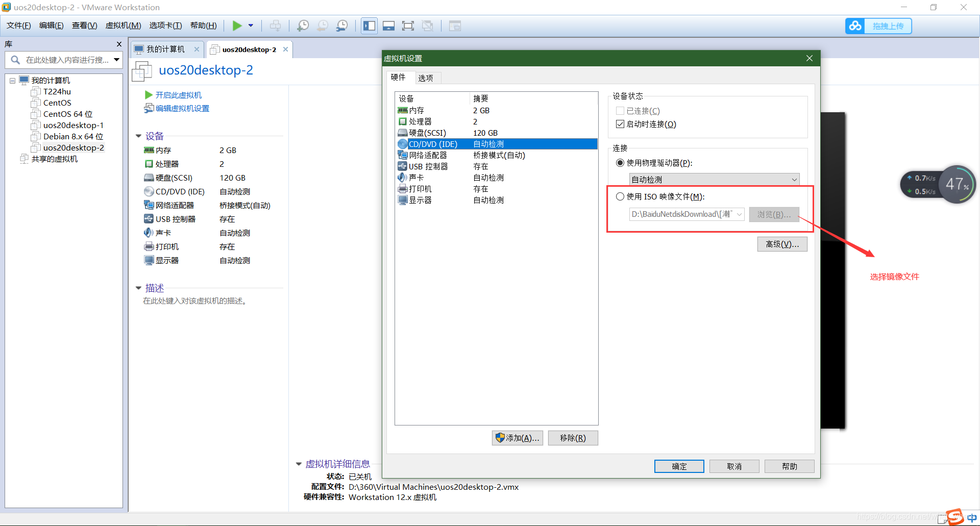Select 硬盘(SCSI) row in dialog hardware list
The height and width of the screenshot is (526, 980).
pyautogui.click(x=496, y=133)
